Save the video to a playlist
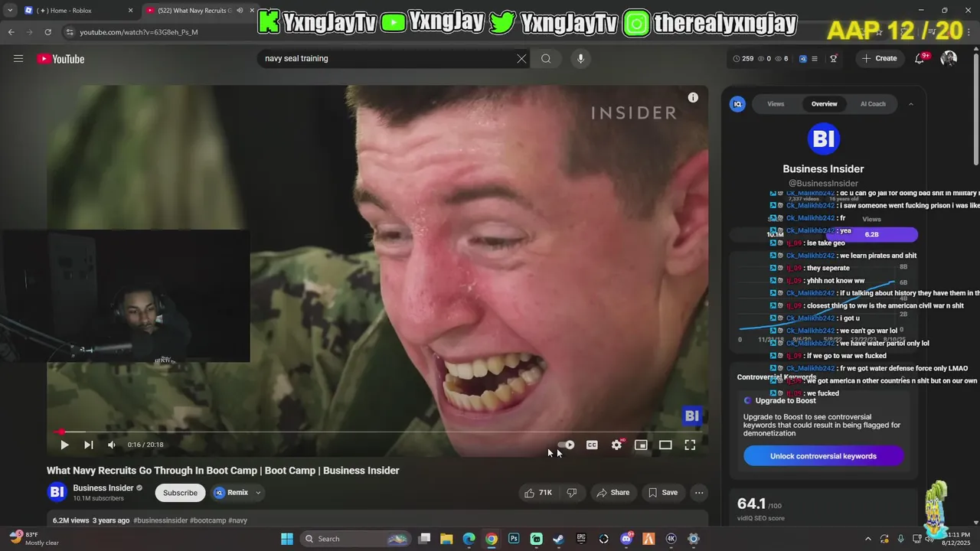The image size is (980, 551). (663, 493)
